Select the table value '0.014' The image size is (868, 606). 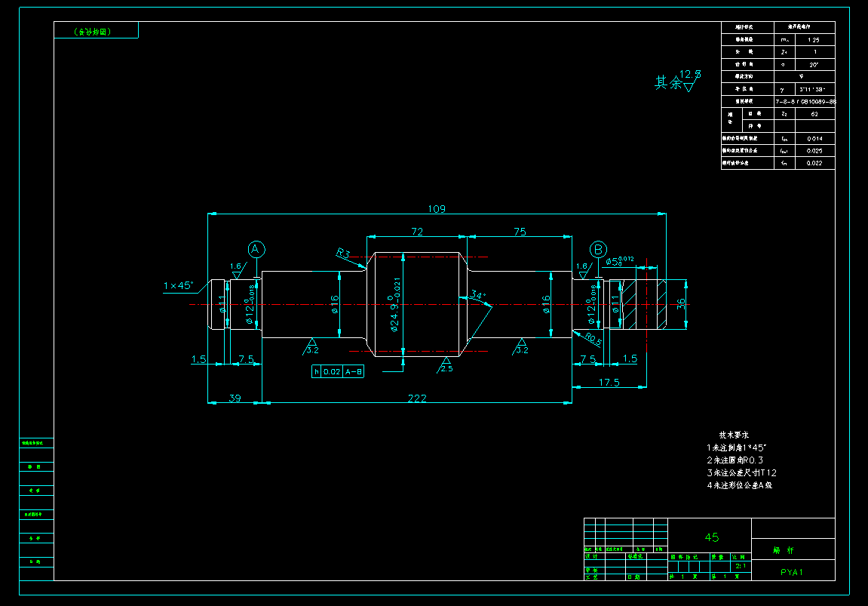(814, 139)
